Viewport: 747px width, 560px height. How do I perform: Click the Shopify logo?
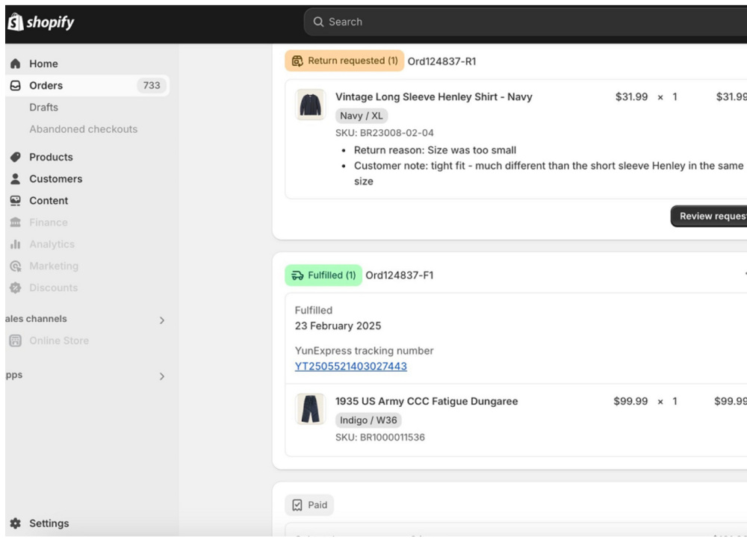pyautogui.click(x=41, y=22)
